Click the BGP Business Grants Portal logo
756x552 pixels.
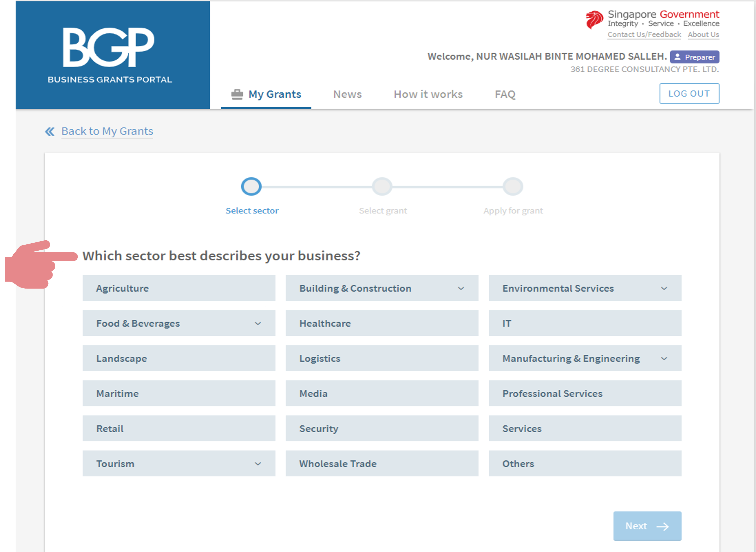click(x=109, y=55)
